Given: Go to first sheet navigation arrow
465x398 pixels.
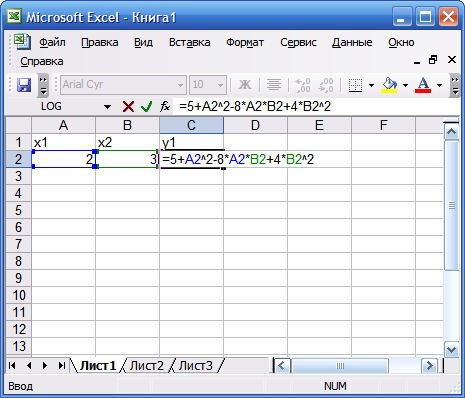Looking at the screenshot, I should pyautogui.click(x=12, y=366).
